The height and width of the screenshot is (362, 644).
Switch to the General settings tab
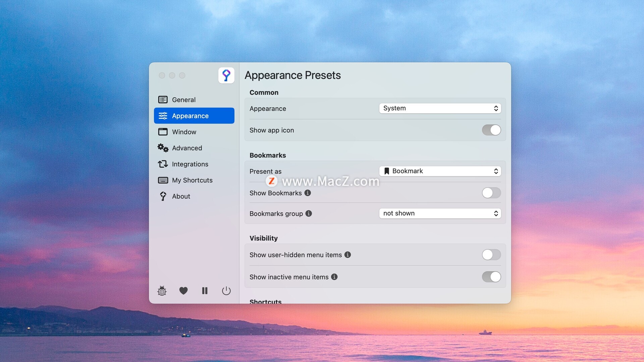184,100
